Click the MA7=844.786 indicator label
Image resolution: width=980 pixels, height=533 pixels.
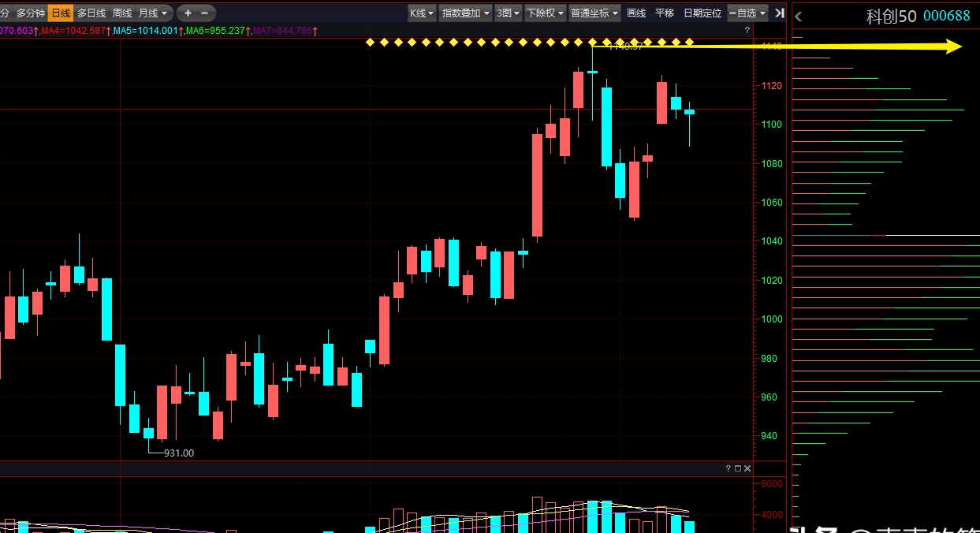[x=283, y=30]
